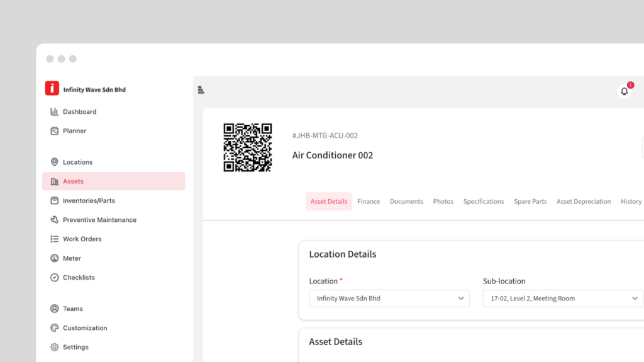Go to Teams in sidebar
This screenshot has width=644, height=362.
[x=72, y=309]
